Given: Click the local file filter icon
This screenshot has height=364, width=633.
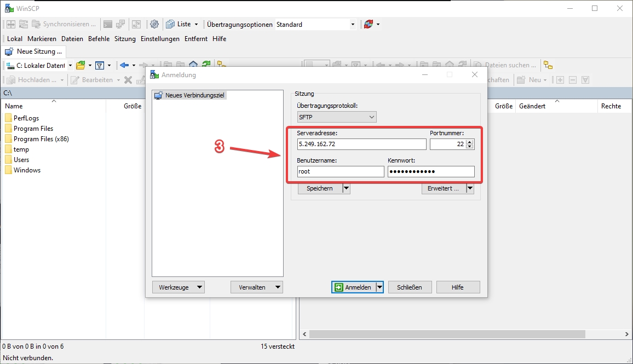Looking at the screenshot, I should tap(100, 65).
